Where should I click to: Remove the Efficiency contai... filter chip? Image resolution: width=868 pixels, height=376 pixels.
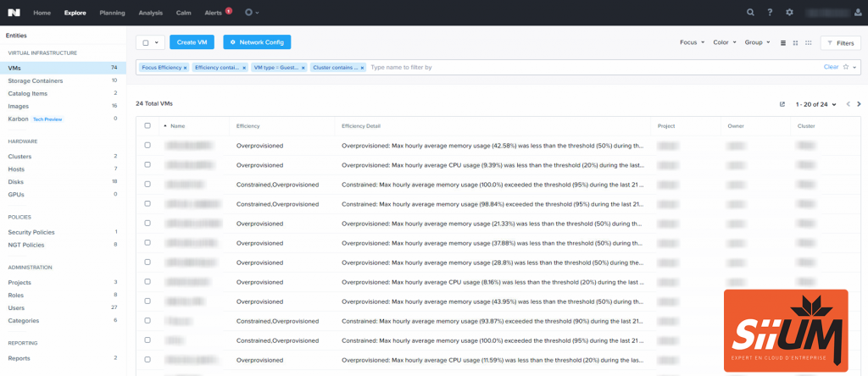pyautogui.click(x=244, y=68)
